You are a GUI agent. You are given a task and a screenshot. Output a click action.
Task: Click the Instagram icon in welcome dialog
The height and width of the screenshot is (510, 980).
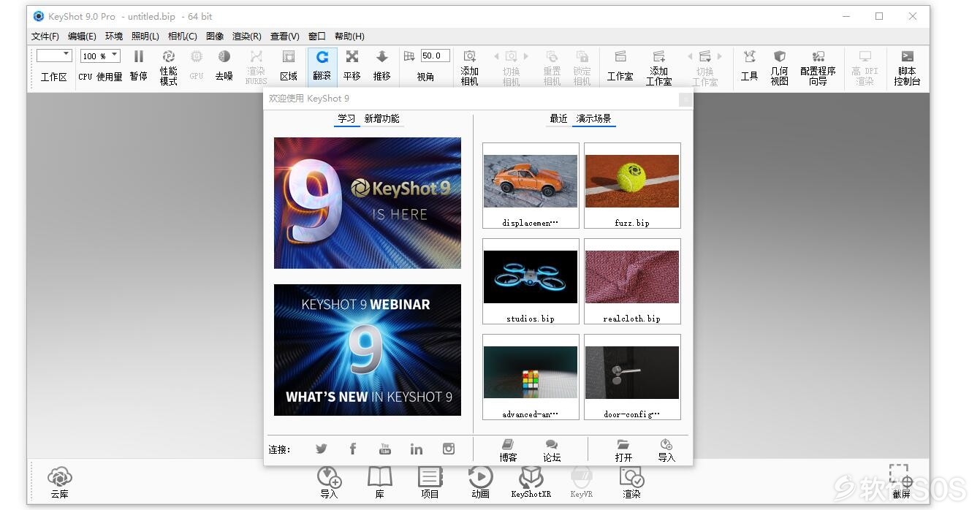(449, 449)
